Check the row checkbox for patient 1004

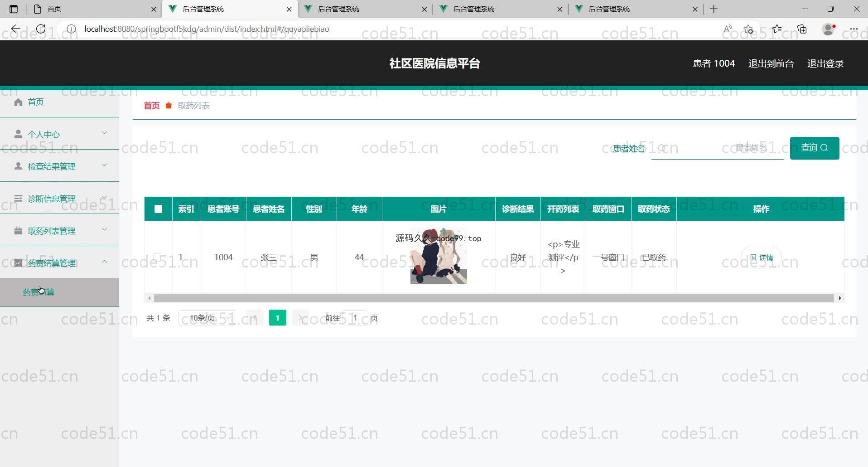point(157,258)
